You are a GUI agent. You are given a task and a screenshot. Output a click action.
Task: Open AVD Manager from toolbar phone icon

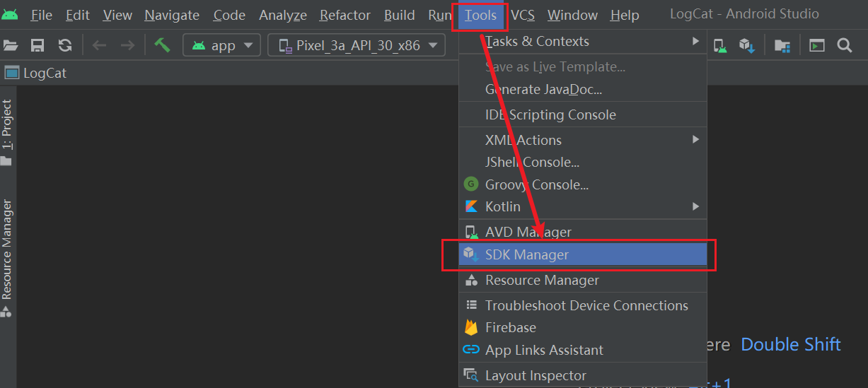[720, 46]
